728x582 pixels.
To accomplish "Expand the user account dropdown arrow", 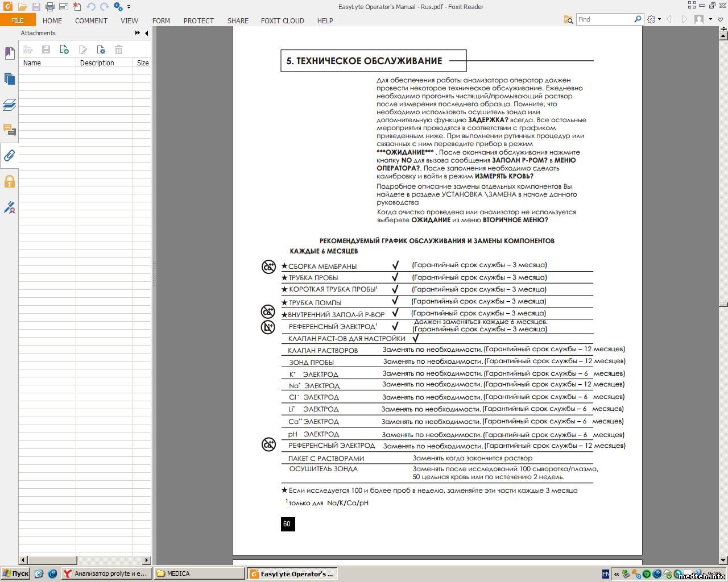I will click(x=710, y=19).
